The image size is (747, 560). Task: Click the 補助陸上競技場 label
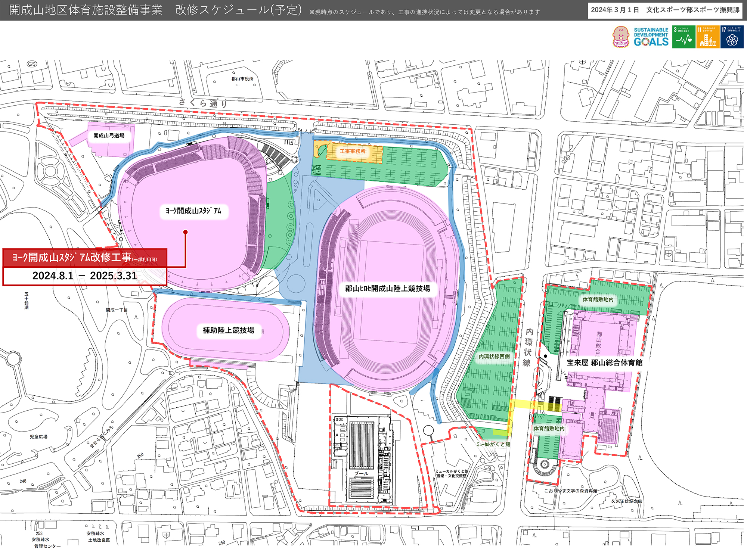coord(229,330)
